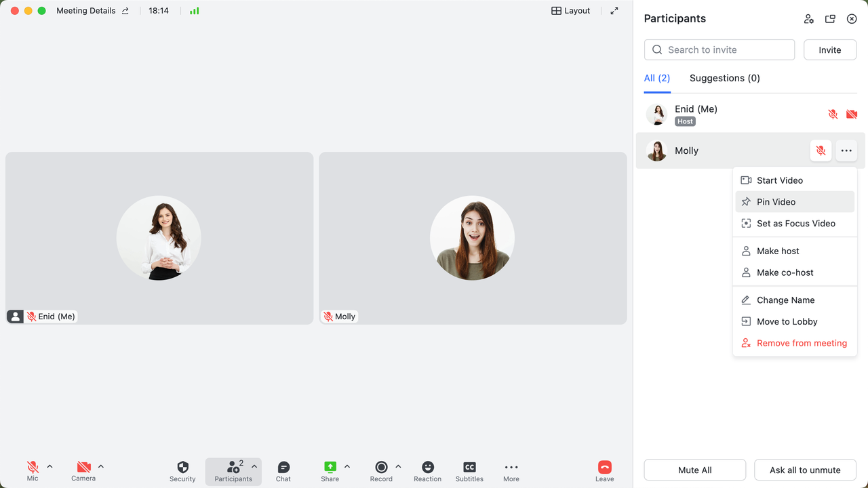Switch to the Suggestions (0) tab
The height and width of the screenshot is (488, 868).
(x=724, y=78)
